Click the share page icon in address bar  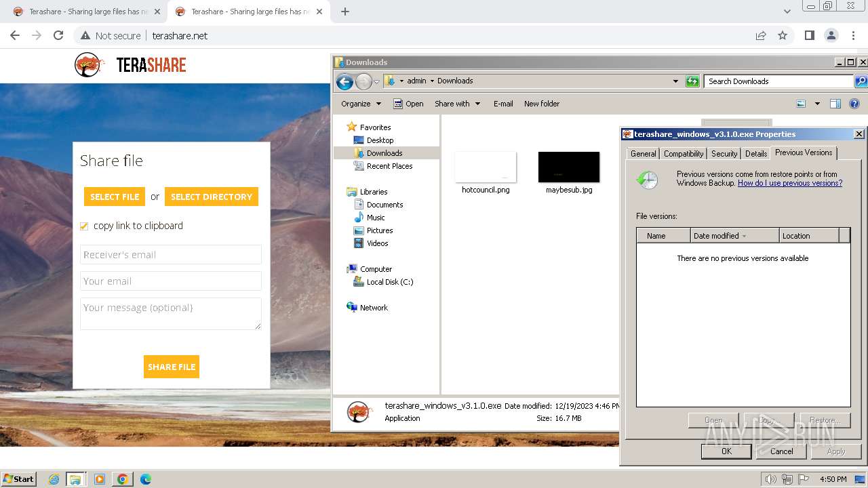tap(761, 35)
